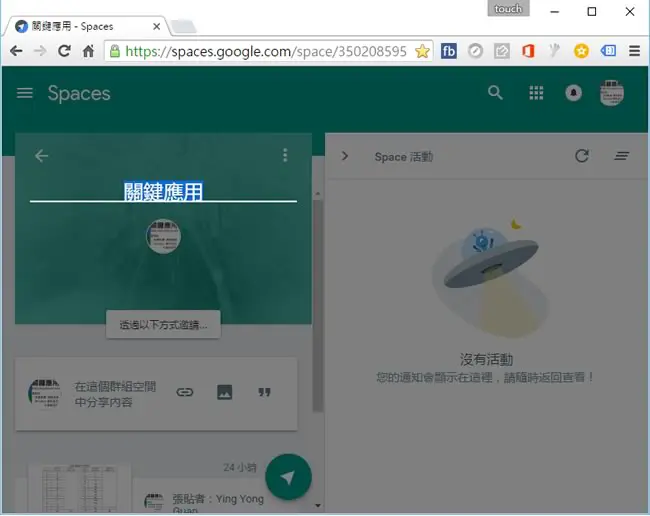Image resolution: width=650 pixels, height=516 pixels.
Task: Open the activity filter lines icon
Action: click(621, 156)
